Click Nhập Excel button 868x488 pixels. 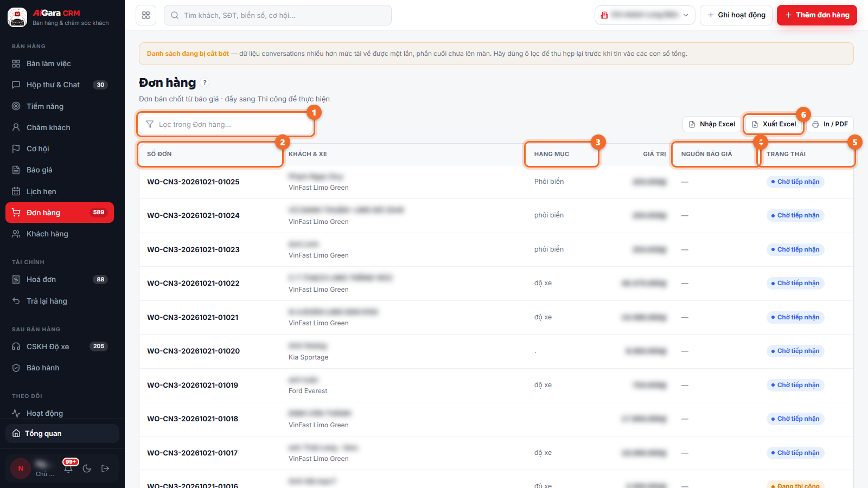[x=712, y=124]
